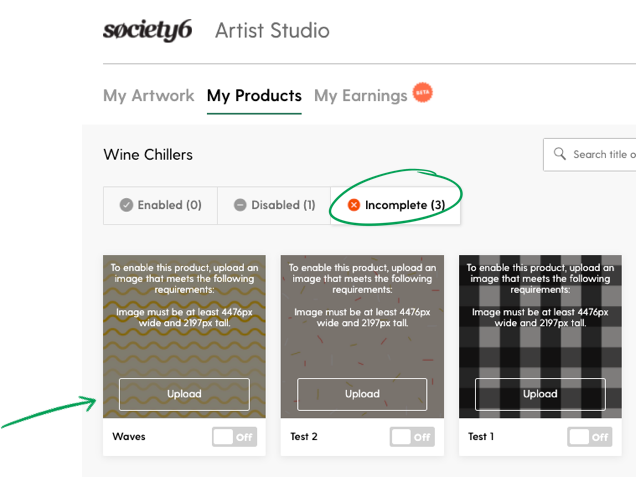Focus the Search title input field
Screen dimensions: 642x477
(x=590, y=154)
